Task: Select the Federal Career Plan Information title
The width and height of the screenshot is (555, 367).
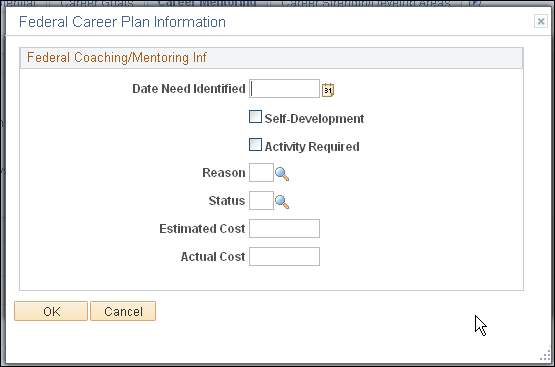Action: (122, 22)
